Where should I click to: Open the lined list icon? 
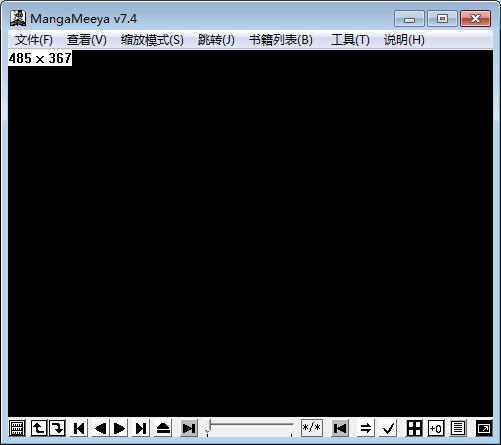458,428
